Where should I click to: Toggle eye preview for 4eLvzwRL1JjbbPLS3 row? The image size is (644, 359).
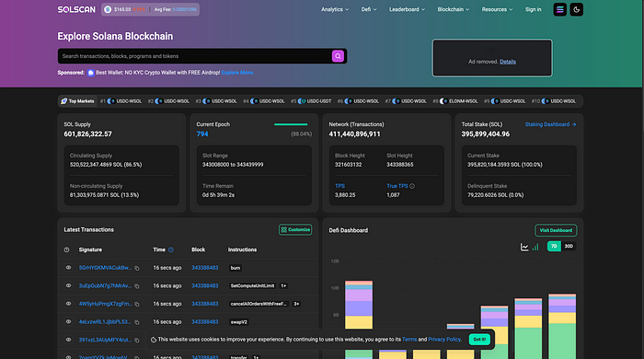pyautogui.click(x=69, y=321)
